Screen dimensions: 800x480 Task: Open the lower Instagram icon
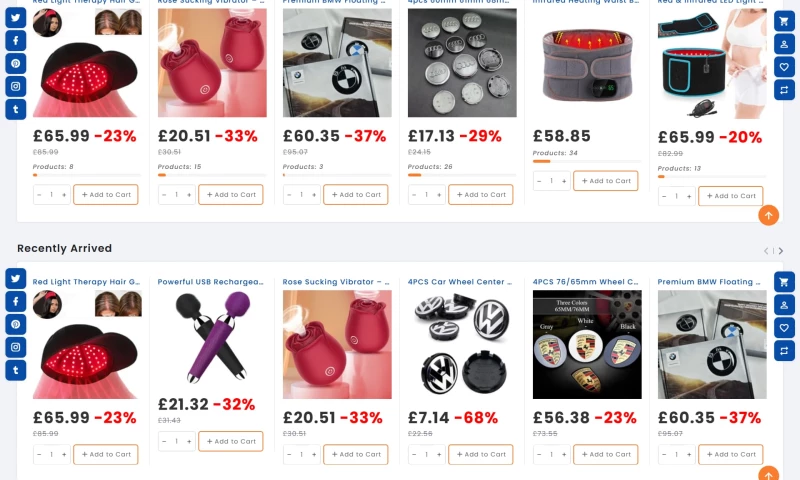(16, 347)
